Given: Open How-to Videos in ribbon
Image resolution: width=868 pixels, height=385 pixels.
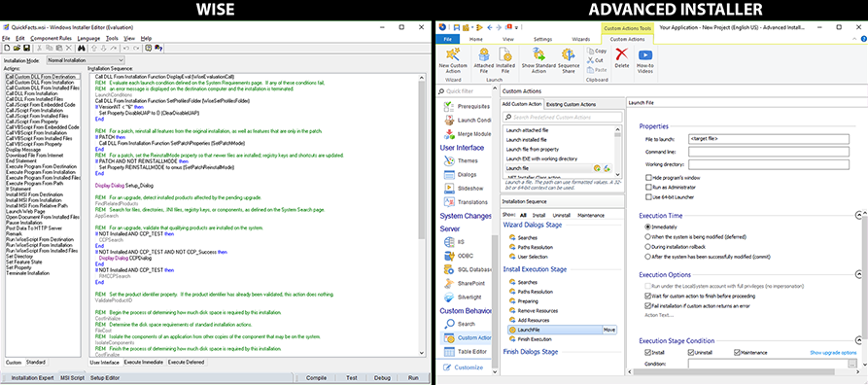Looking at the screenshot, I should 644,60.
